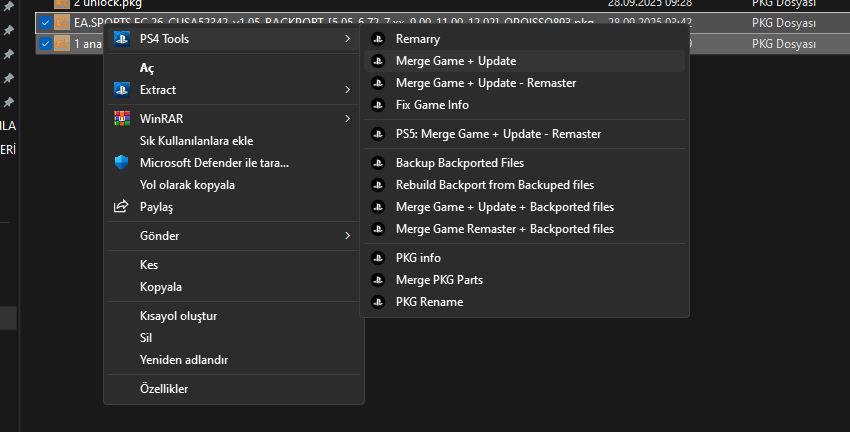The width and height of the screenshot is (850, 432).
Task: Select Merge Game + Update
Action: pyautogui.click(x=456, y=61)
